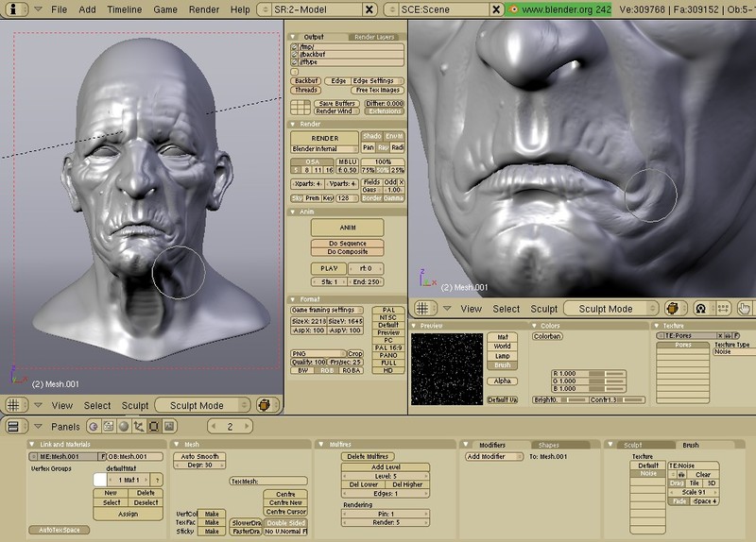The width and height of the screenshot is (756, 542).
Task: Collapse the Link and Materials panel
Action: 32,444
